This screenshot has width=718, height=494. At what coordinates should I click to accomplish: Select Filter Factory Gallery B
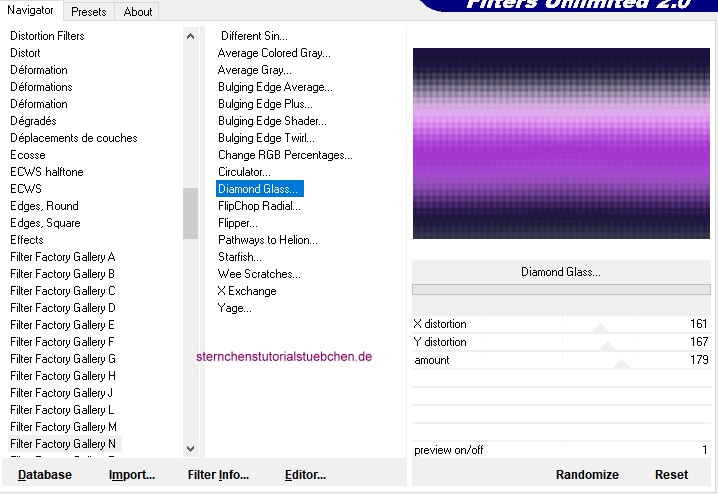click(x=62, y=274)
